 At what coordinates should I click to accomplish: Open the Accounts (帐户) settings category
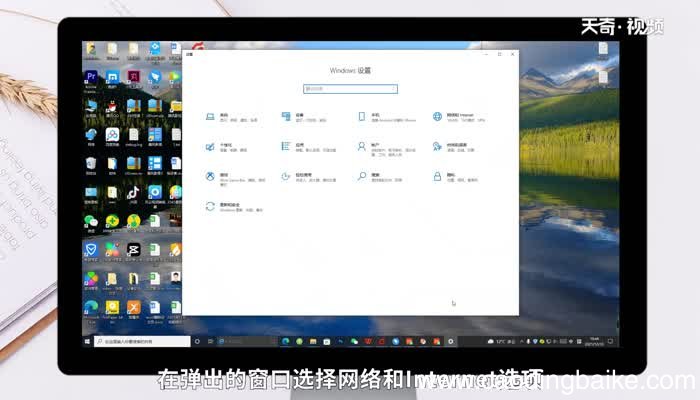click(386, 149)
